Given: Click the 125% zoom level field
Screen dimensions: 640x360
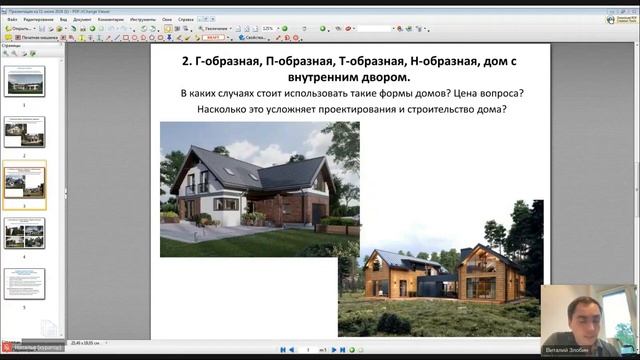Looking at the screenshot, I should [268, 29].
